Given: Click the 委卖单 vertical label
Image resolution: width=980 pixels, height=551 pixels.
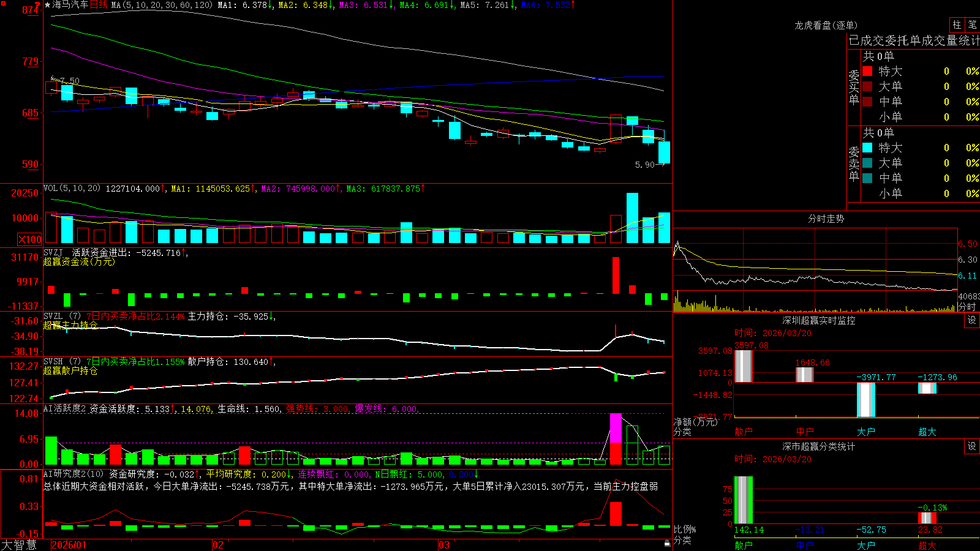Looking at the screenshot, I should 854,164.
